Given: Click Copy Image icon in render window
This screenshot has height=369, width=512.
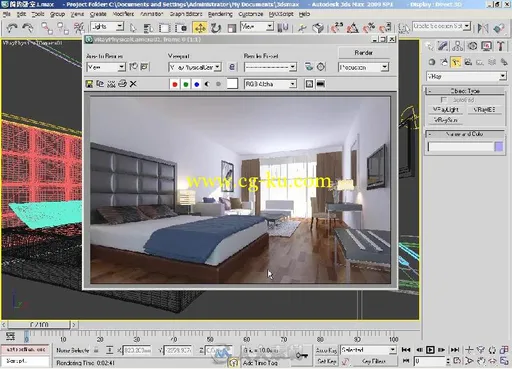Looking at the screenshot, I should 100,84.
